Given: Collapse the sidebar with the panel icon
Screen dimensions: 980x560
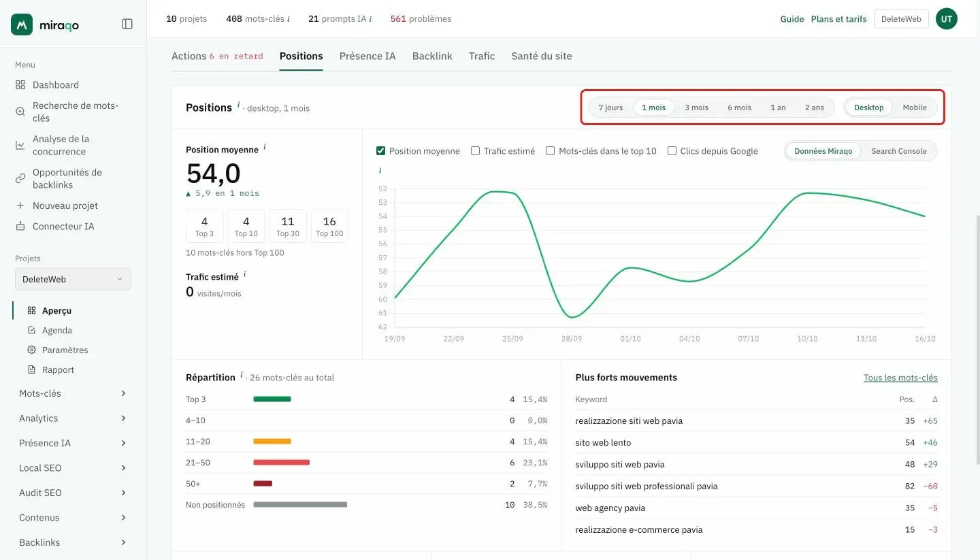Looking at the screenshot, I should pos(127,24).
